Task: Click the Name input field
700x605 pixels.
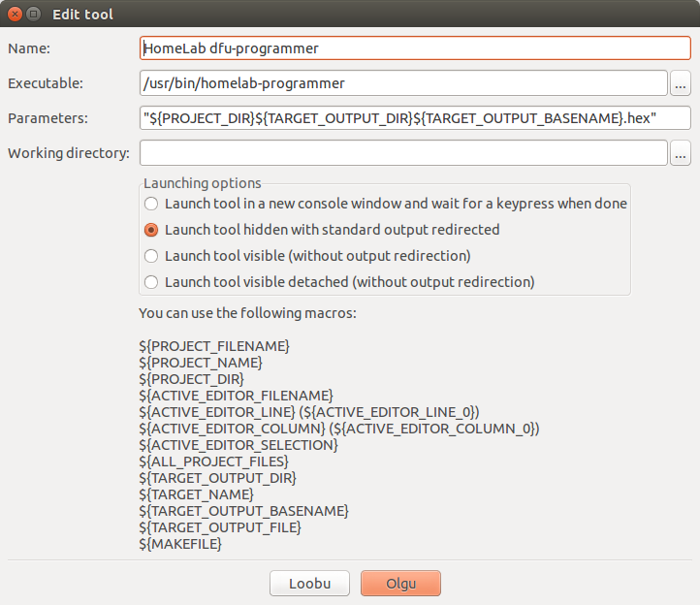Action: [x=415, y=48]
